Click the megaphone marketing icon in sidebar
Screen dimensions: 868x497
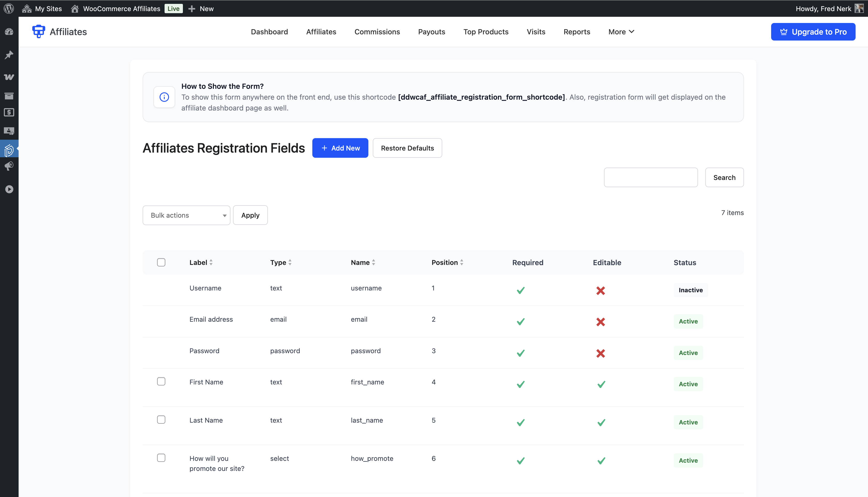click(x=9, y=166)
